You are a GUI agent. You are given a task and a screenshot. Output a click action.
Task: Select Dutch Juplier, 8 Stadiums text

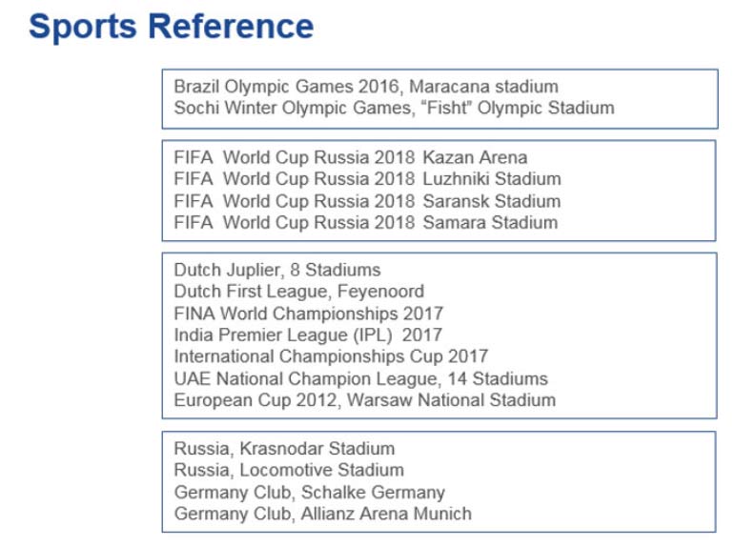point(276,270)
